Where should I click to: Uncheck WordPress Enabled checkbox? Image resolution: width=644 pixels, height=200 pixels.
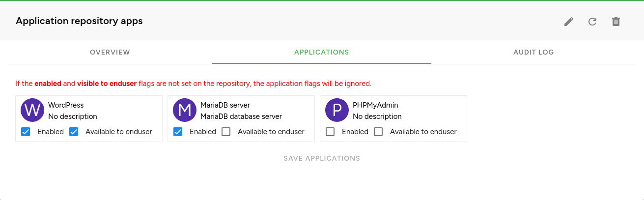click(26, 132)
